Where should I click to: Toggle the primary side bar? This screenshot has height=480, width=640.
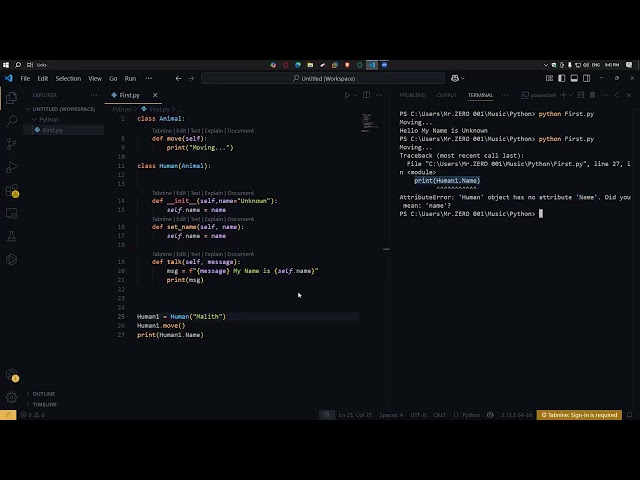pos(562,78)
